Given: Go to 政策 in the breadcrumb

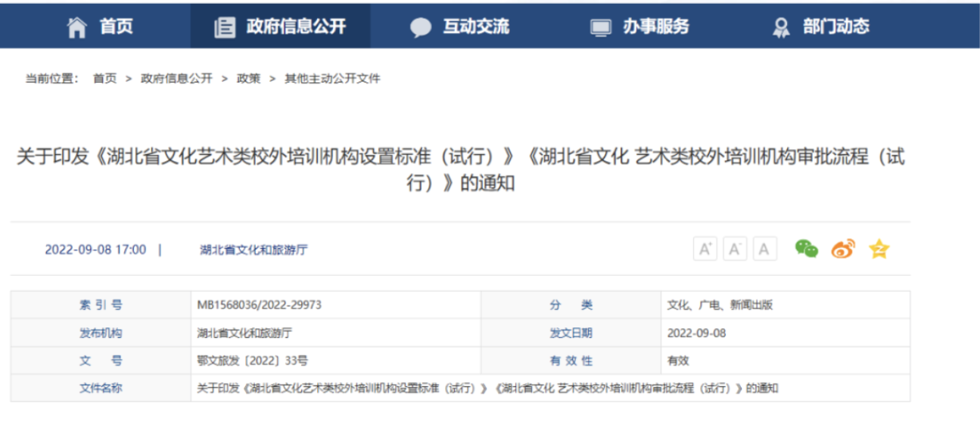Looking at the screenshot, I should coord(248,79).
